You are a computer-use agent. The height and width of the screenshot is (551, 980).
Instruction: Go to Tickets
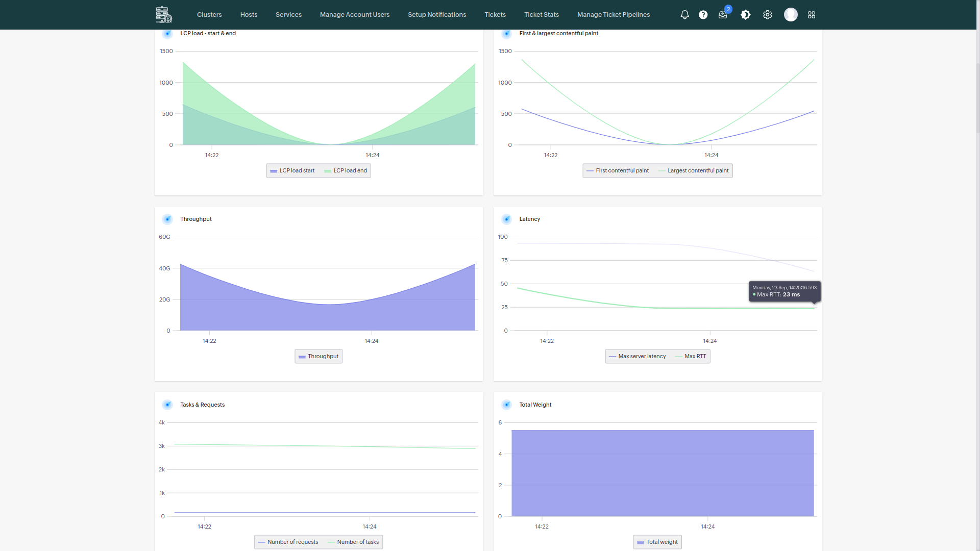coord(495,15)
